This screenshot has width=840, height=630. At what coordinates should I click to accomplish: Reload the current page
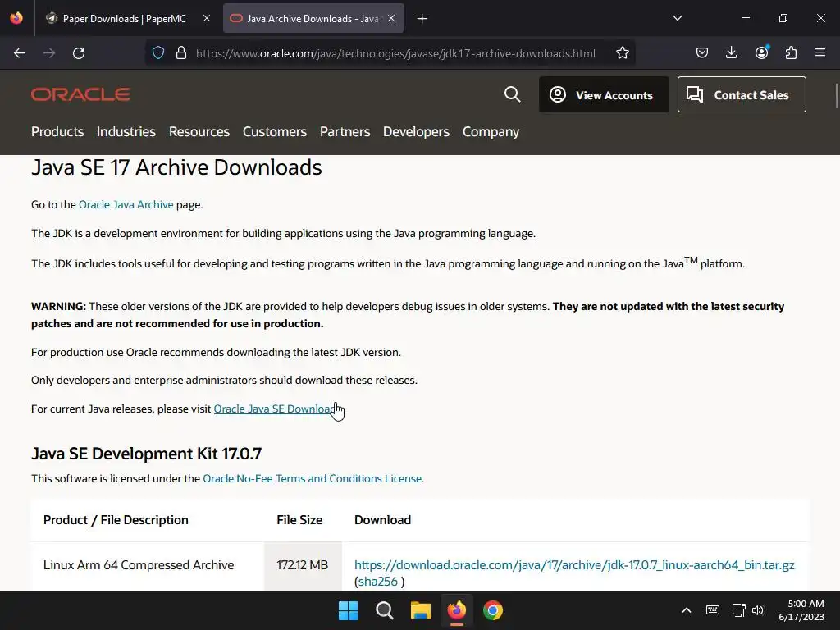pyautogui.click(x=79, y=53)
